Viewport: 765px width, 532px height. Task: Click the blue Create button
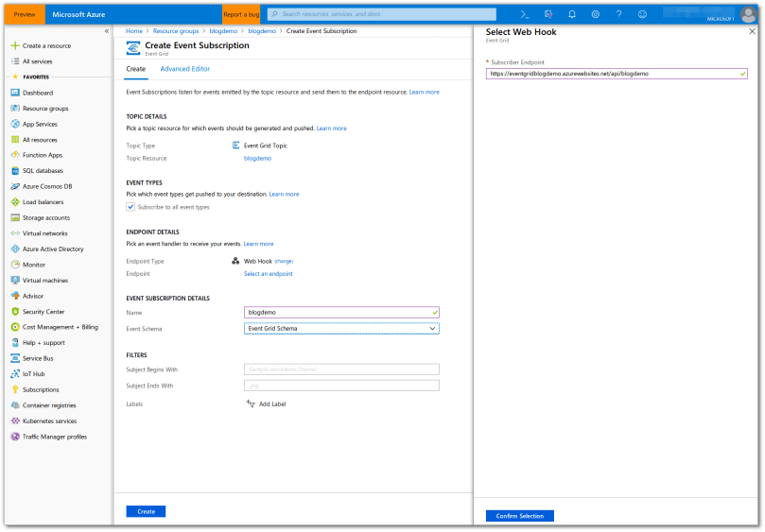tap(146, 511)
